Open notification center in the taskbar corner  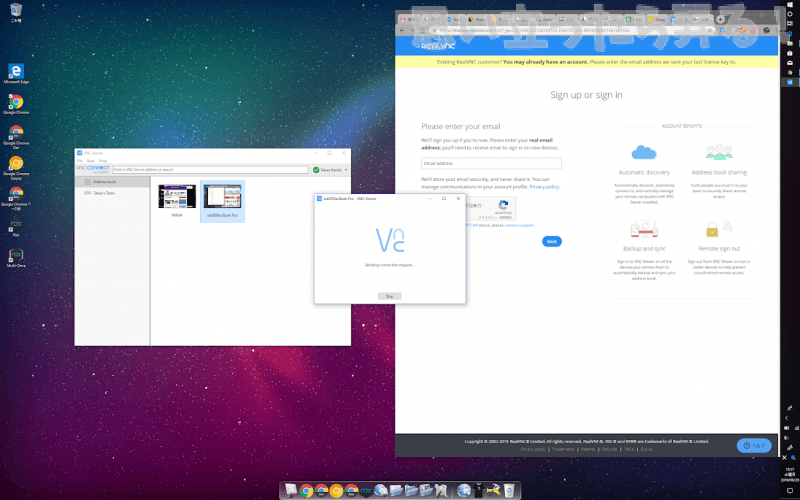(790, 491)
